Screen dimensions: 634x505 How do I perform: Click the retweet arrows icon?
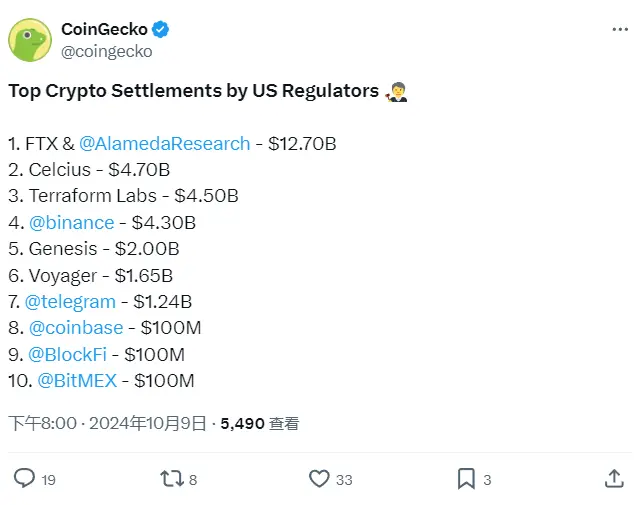(x=171, y=479)
